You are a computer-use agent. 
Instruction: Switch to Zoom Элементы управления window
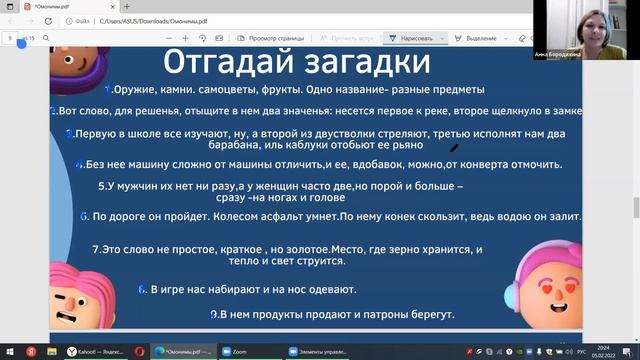click(x=318, y=351)
